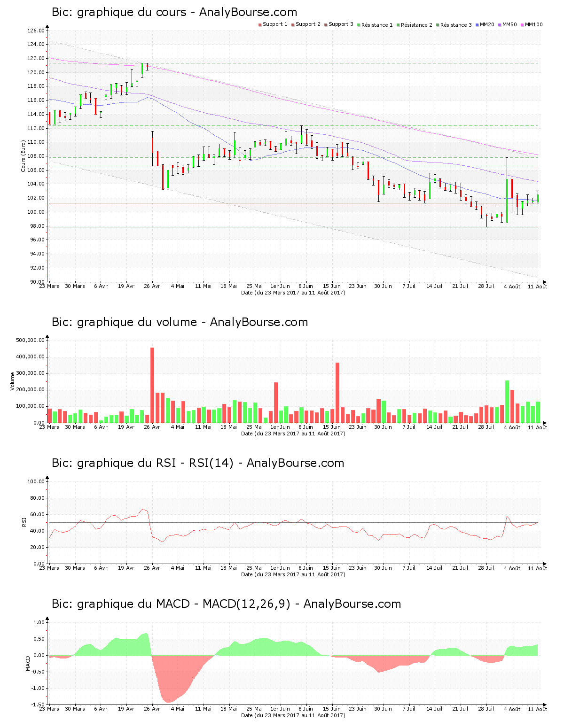Click the 126.00 price axis value
564x728 pixels.
coord(36,31)
